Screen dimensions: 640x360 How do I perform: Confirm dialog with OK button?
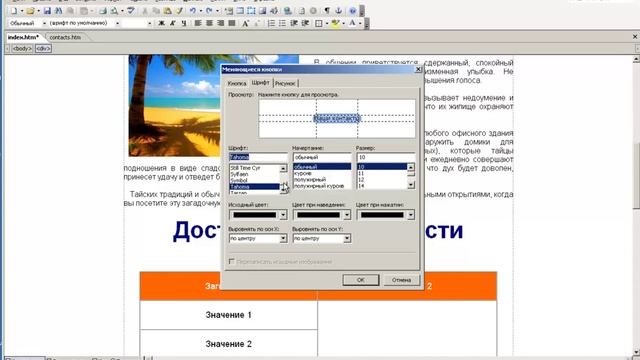click(x=360, y=280)
